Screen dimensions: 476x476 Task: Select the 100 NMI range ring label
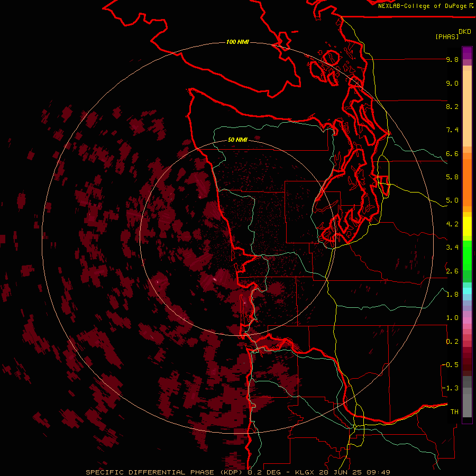(x=237, y=42)
